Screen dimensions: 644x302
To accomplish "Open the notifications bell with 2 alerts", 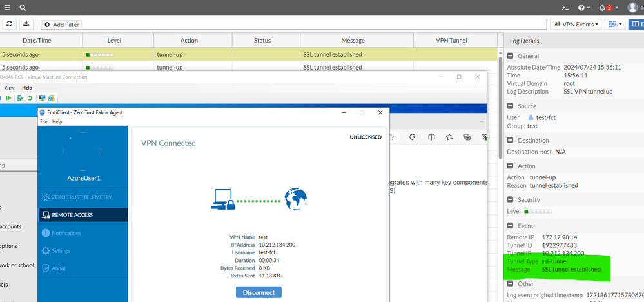I will [x=608, y=7].
